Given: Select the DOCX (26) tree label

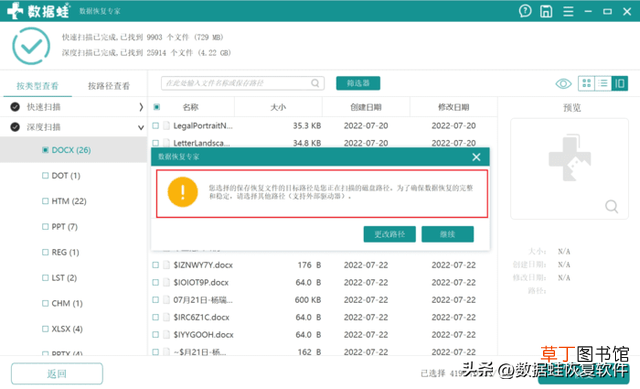Looking at the screenshot, I should 71,150.
